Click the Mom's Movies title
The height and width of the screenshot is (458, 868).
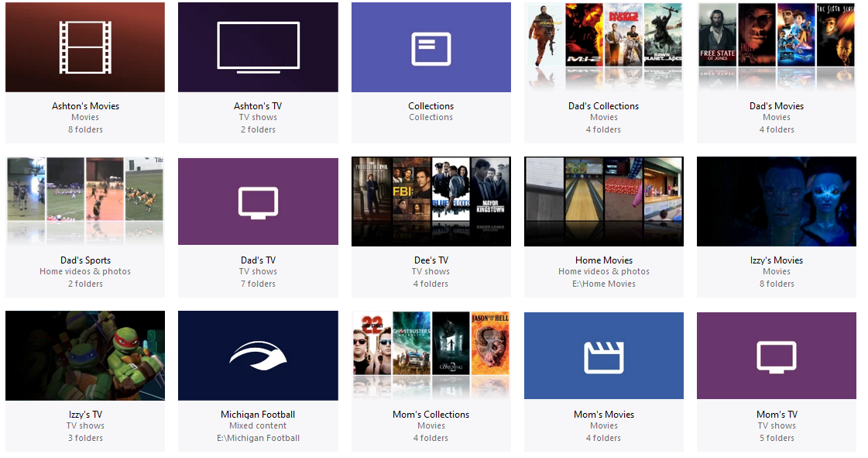point(603,415)
